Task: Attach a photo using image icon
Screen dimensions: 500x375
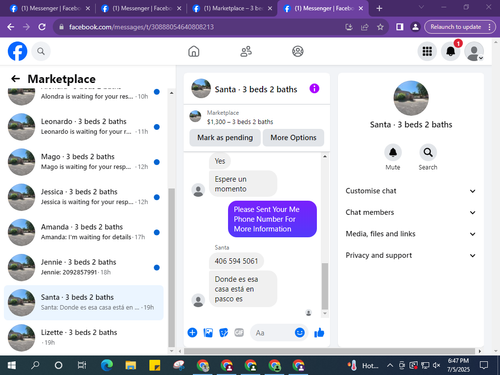Action: [x=208, y=332]
